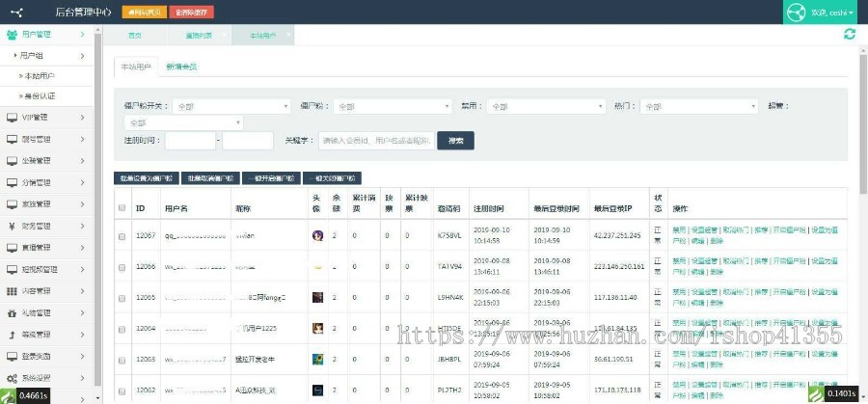Click the 等级管理 level-up arrow icon
The height and width of the screenshot is (404, 868).
[12, 335]
